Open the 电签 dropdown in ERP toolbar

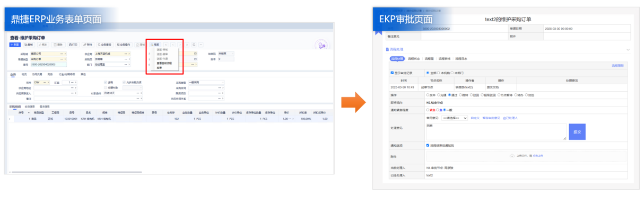click(155, 45)
